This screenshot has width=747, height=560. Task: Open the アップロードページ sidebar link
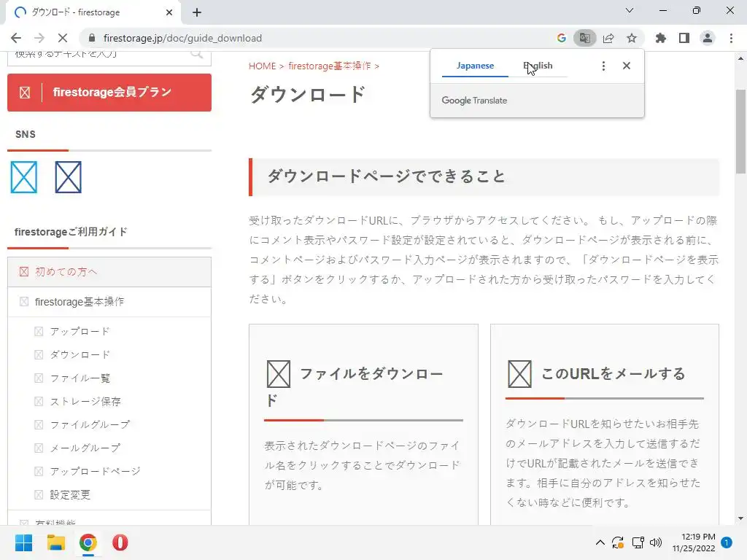point(96,472)
